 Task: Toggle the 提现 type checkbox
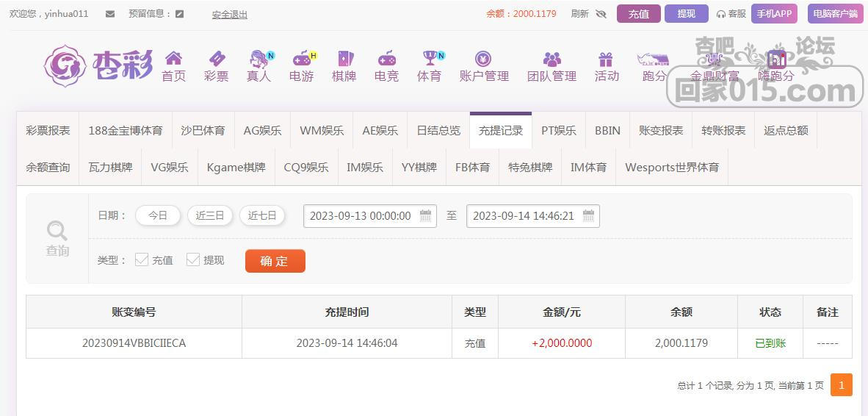192,259
